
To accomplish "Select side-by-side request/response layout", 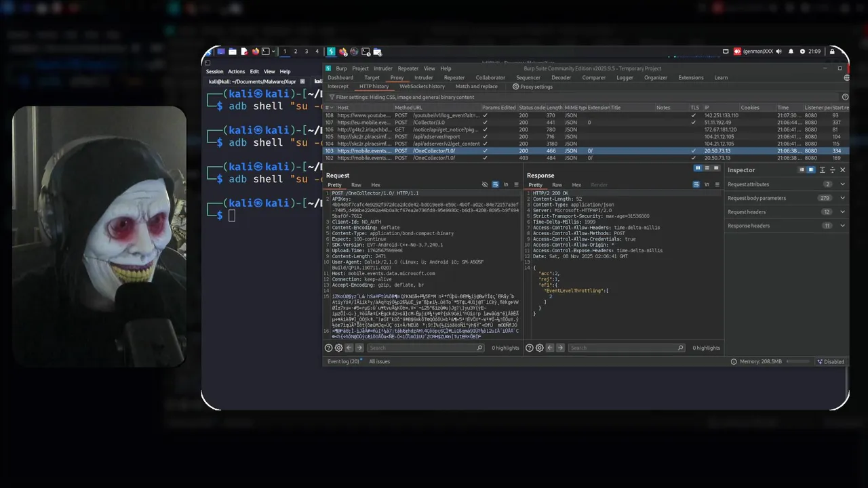I will point(698,168).
